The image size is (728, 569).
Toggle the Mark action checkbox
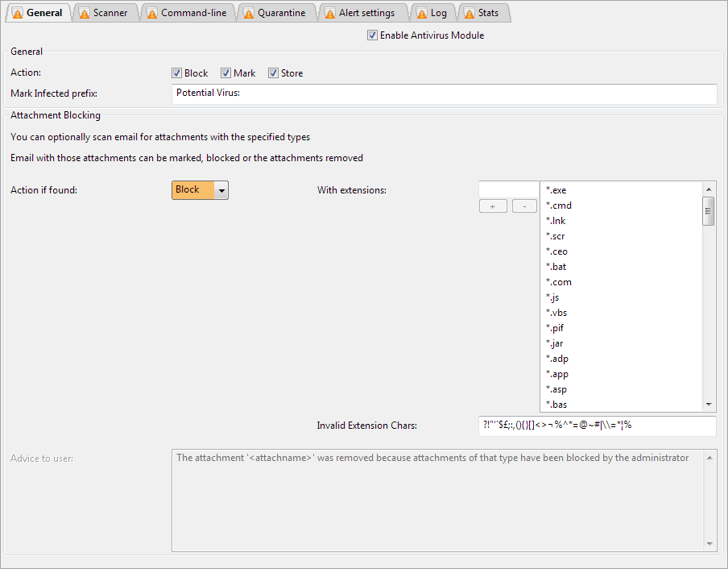pyautogui.click(x=226, y=73)
